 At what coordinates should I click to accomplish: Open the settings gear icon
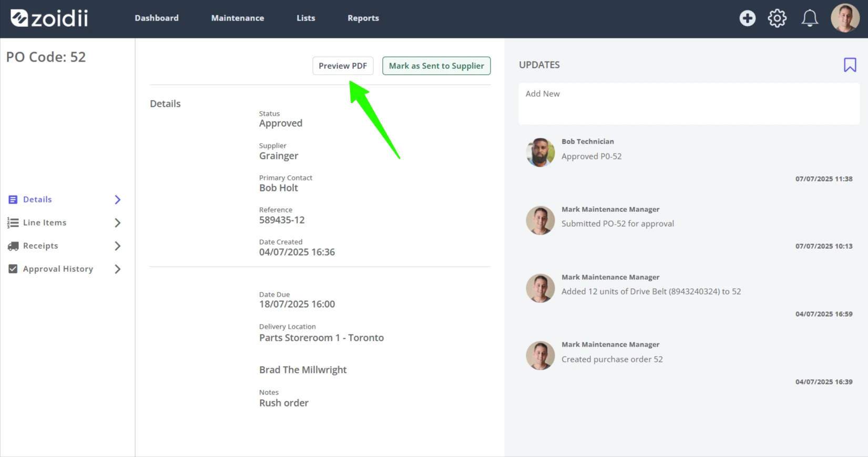tap(777, 18)
